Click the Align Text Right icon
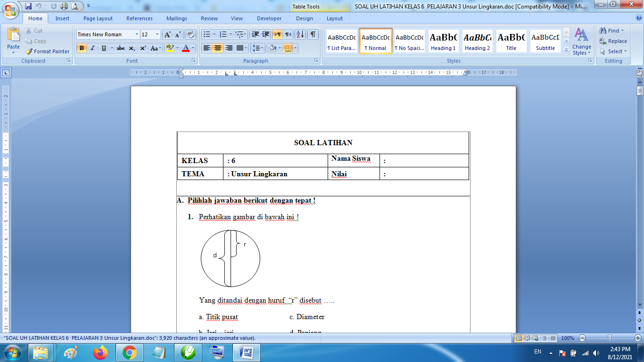 point(229,48)
